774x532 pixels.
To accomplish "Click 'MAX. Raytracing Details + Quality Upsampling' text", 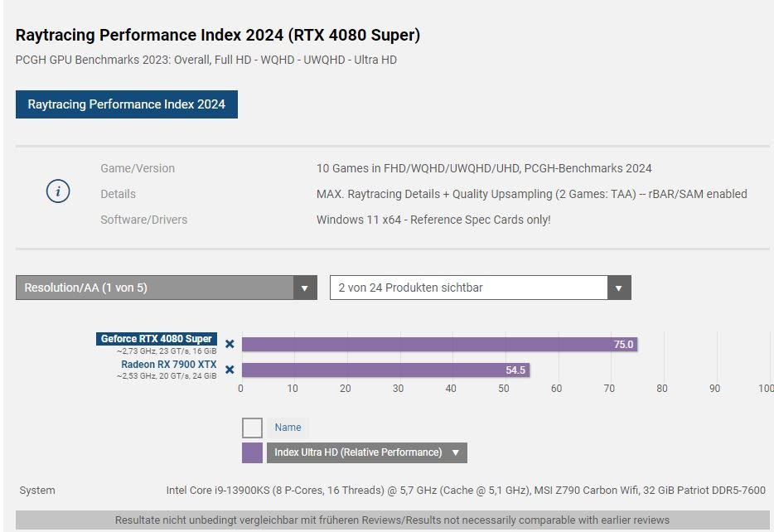I will (532, 194).
